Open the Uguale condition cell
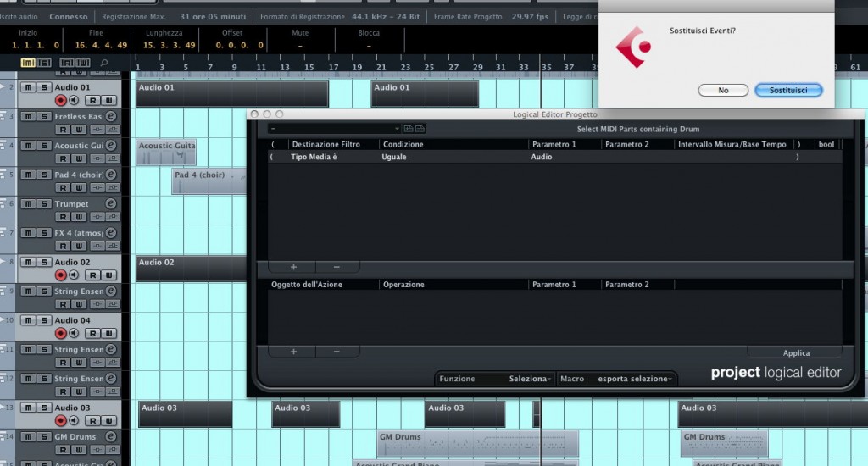The width and height of the screenshot is (868, 466). (393, 157)
